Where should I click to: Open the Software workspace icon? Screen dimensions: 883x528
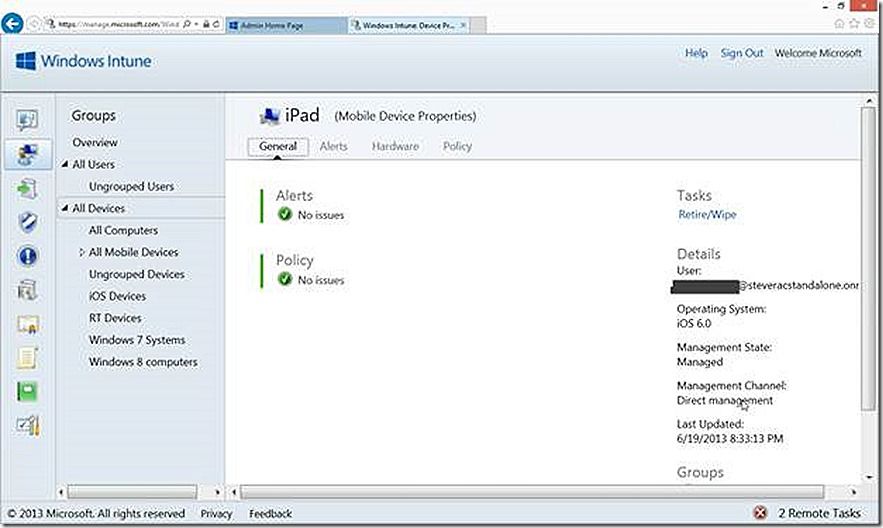(x=27, y=290)
